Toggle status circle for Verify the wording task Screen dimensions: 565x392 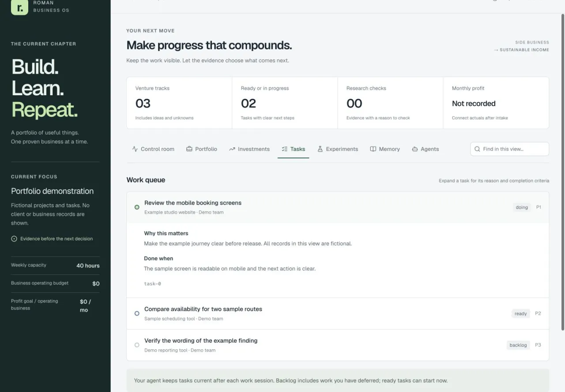click(137, 345)
